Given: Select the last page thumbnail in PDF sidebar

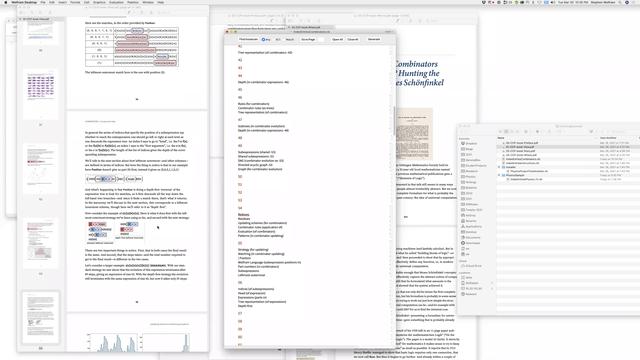Looking at the screenshot, I should click(x=40, y=318).
